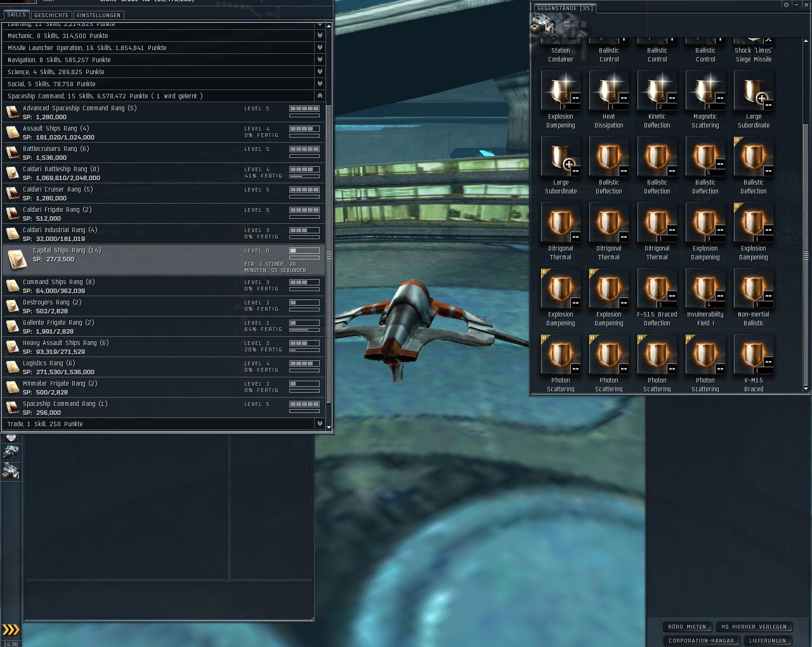Click the skills list scrollbar
The height and width of the screenshot is (647, 812).
point(329,254)
